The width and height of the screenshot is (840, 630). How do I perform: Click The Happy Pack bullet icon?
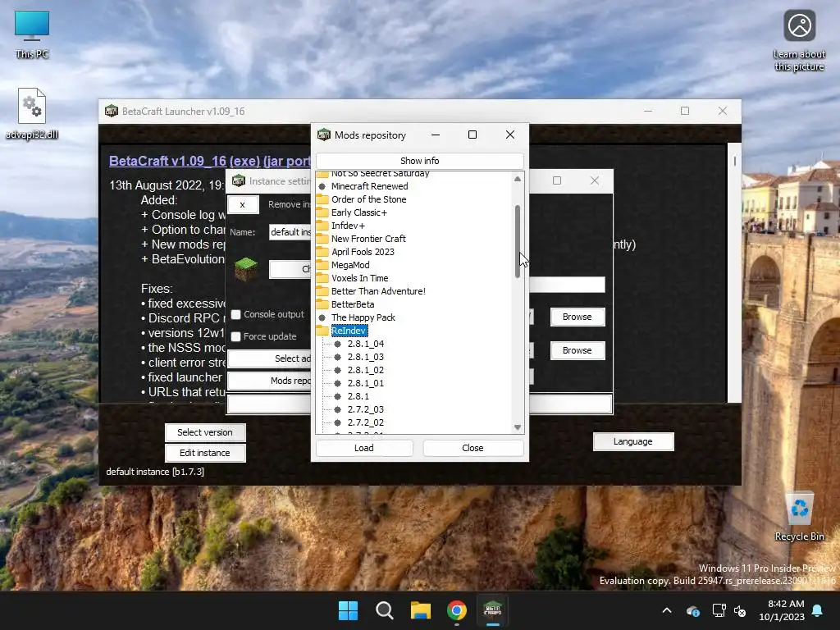322,317
